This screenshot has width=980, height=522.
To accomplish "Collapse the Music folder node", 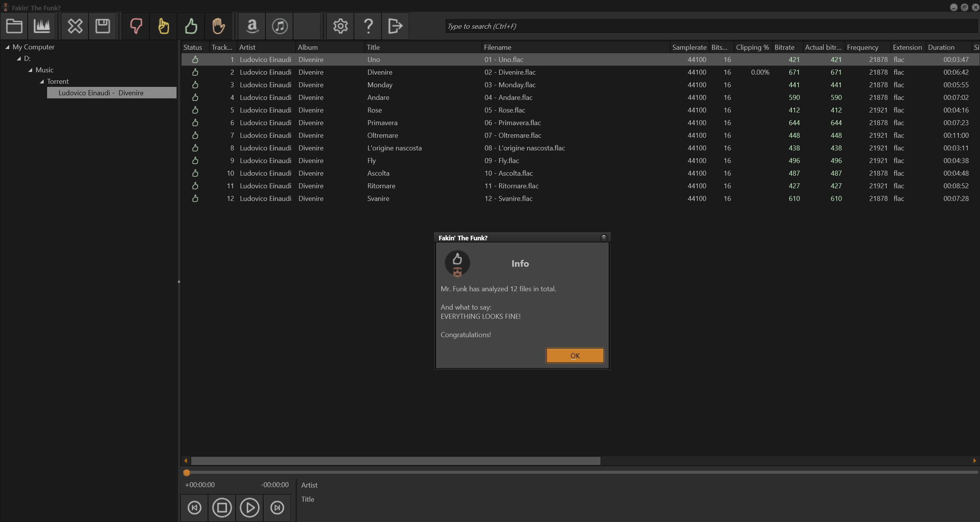I will point(30,70).
